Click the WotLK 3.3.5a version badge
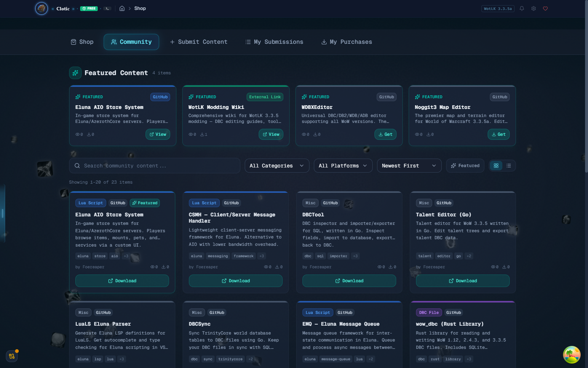 pos(498,8)
